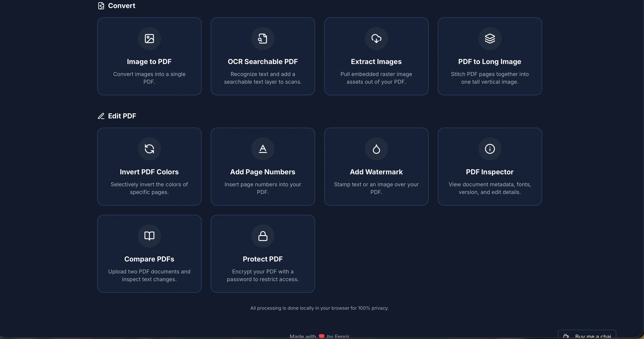Click the Add Watermark droplet icon
Screen dimensions: 644x339
click(376, 149)
